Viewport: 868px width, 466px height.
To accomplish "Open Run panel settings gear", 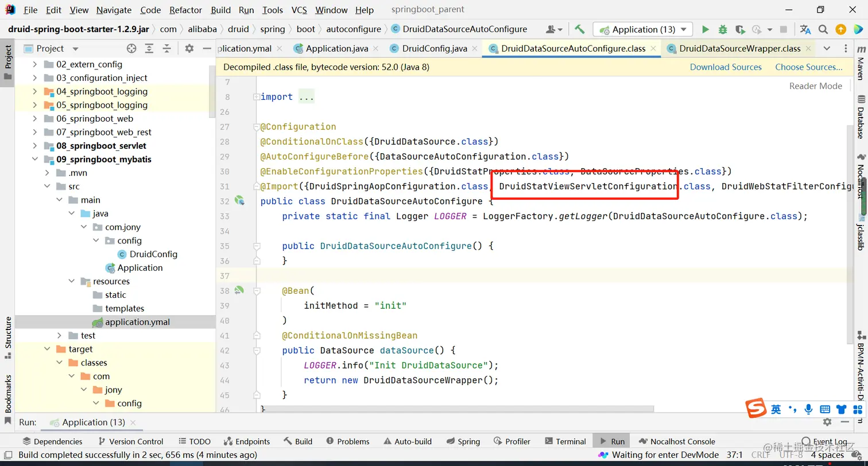I will tap(827, 422).
